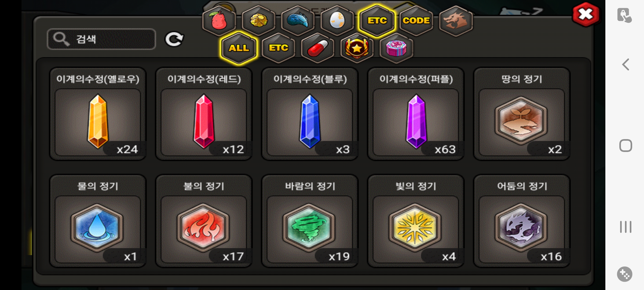Open the gold nugget category tab
Viewport: 644px width, 290px height.
coord(259,20)
